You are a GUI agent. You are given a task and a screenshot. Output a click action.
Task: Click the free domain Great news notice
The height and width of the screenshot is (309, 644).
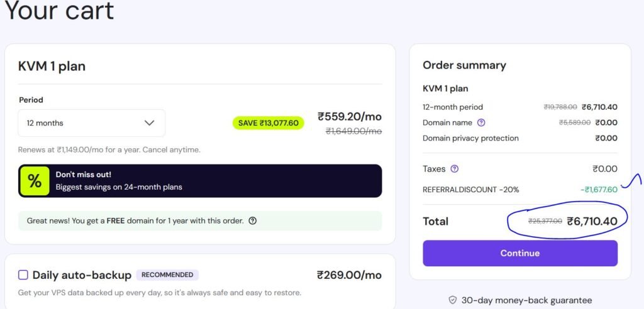click(135, 221)
